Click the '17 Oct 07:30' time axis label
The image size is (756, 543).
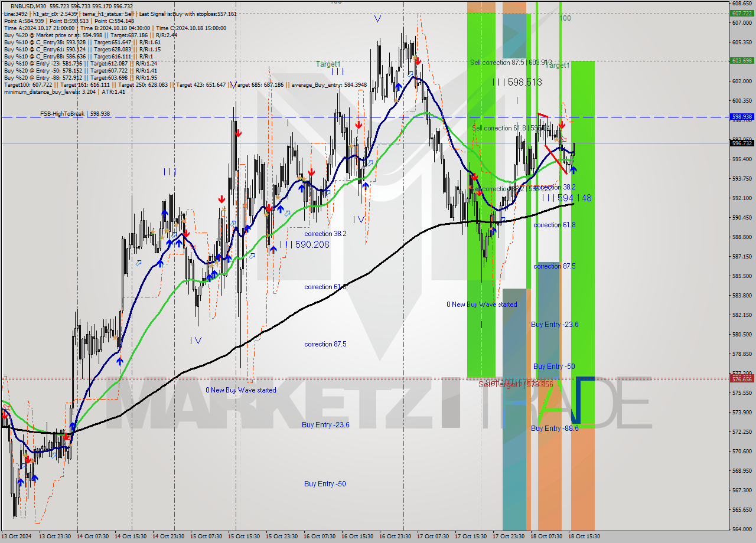tap(434, 537)
